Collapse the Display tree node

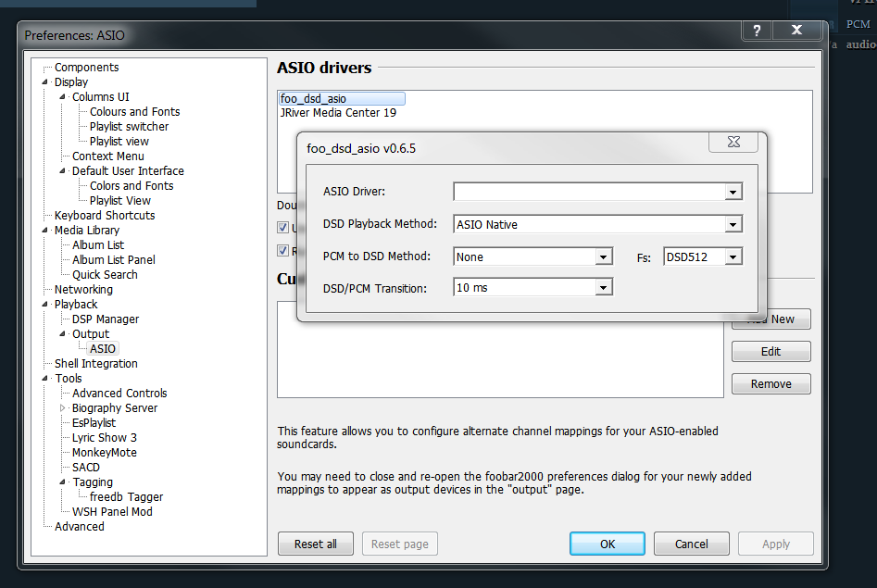pos(44,82)
